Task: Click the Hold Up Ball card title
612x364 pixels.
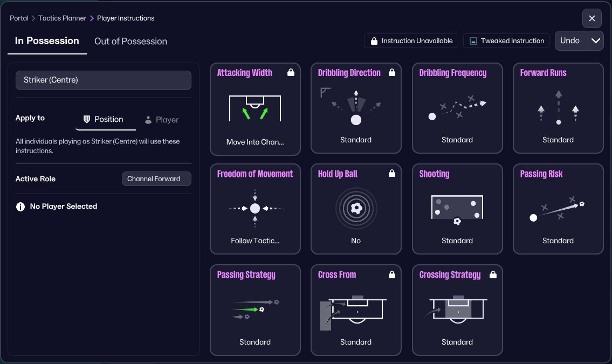Action: pyautogui.click(x=338, y=174)
